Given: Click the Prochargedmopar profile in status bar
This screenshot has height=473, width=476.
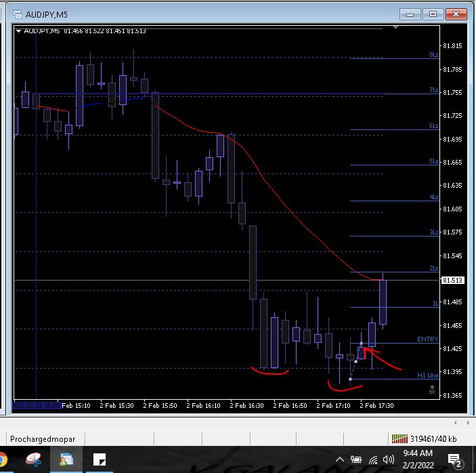Looking at the screenshot, I should (x=43, y=439).
